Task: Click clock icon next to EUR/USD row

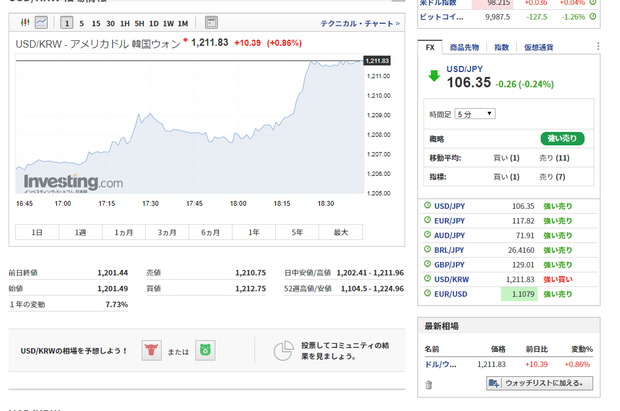Action: click(427, 293)
